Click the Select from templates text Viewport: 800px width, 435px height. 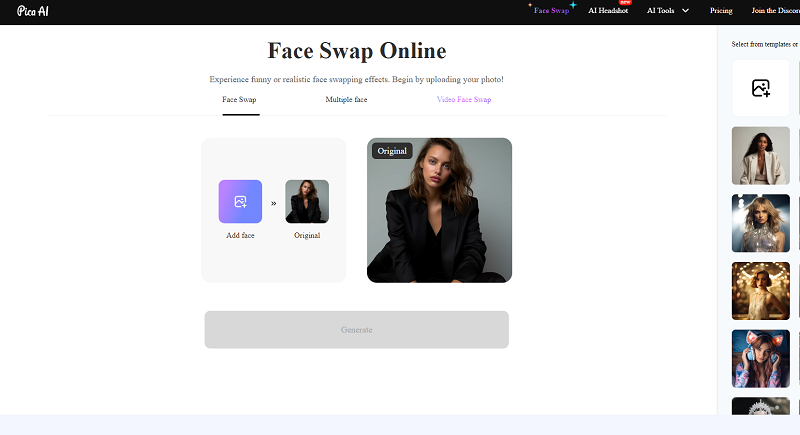(x=765, y=44)
